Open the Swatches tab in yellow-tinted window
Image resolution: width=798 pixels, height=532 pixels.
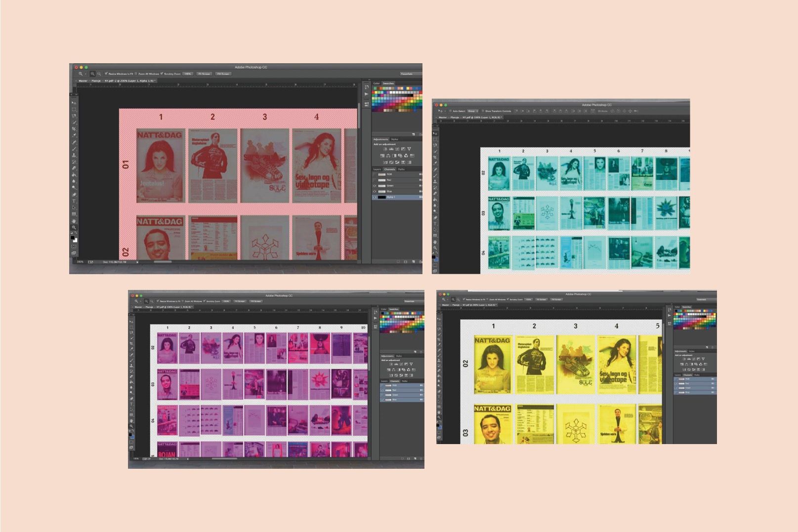point(687,307)
